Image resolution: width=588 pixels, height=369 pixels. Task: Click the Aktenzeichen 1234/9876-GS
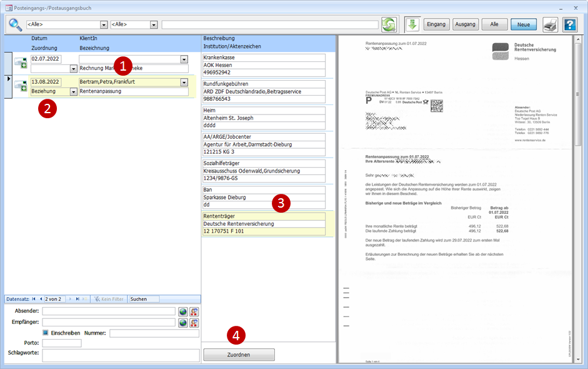pos(264,178)
